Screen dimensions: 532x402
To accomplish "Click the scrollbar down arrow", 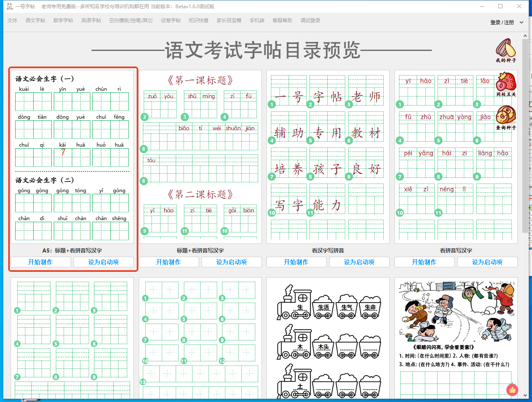I will (525, 396).
